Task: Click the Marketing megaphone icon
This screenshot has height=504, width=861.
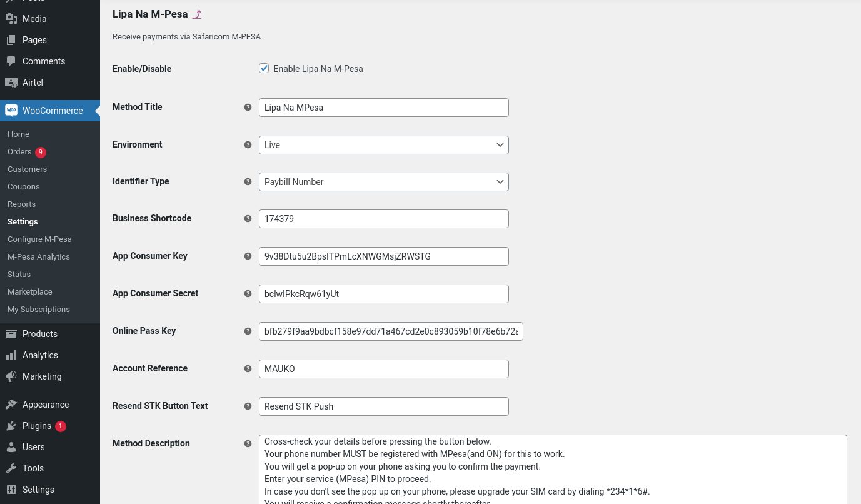Action: [x=11, y=376]
